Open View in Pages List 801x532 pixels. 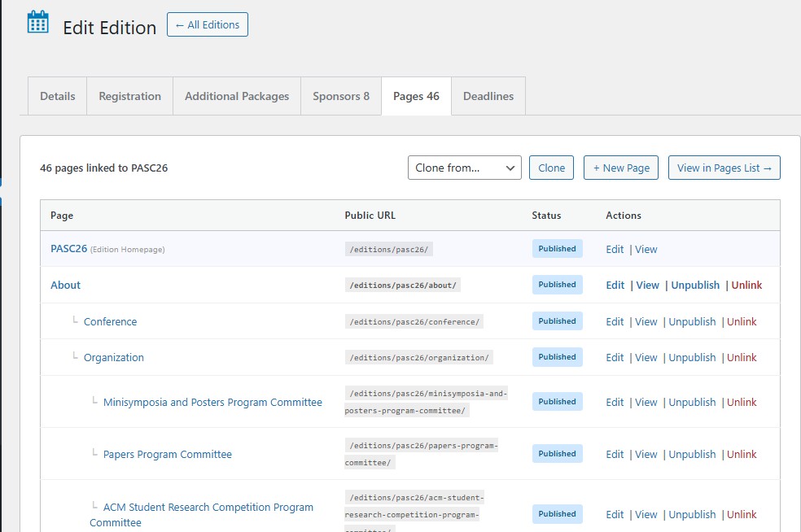[724, 168]
